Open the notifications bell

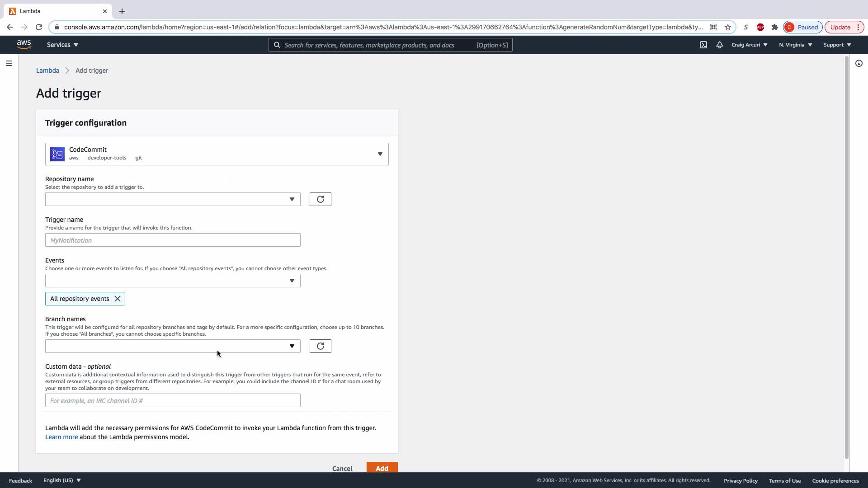point(719,45)
